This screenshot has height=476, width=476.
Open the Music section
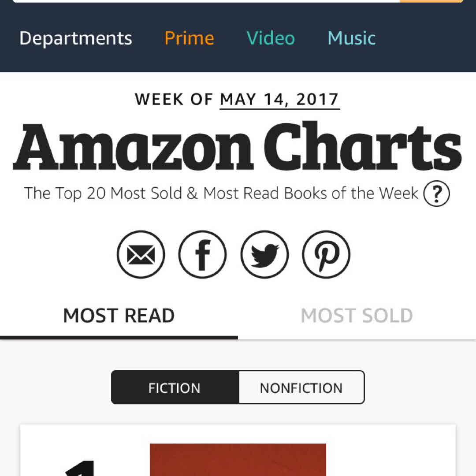(x=352, y=38)
